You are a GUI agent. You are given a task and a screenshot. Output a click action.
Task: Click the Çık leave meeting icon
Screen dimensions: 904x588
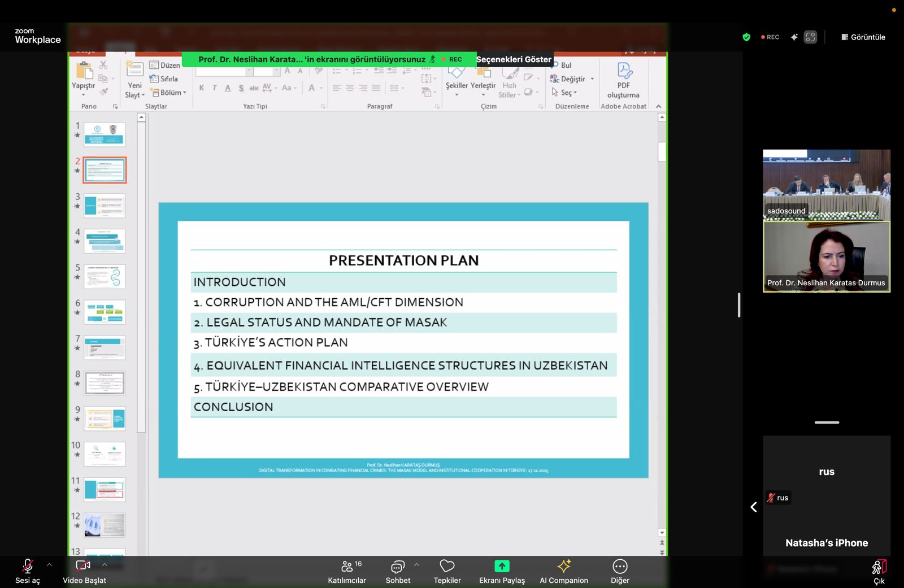(x=879, y=567)
